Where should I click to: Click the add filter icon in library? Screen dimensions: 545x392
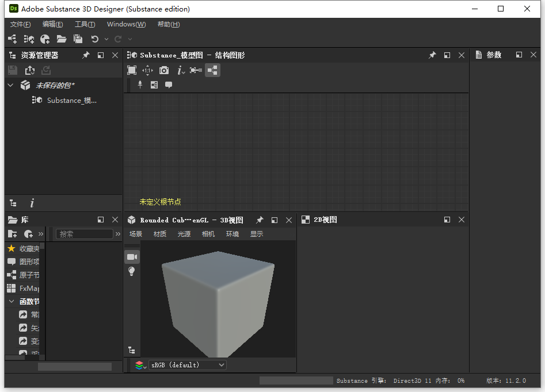[x=29, y=234]
